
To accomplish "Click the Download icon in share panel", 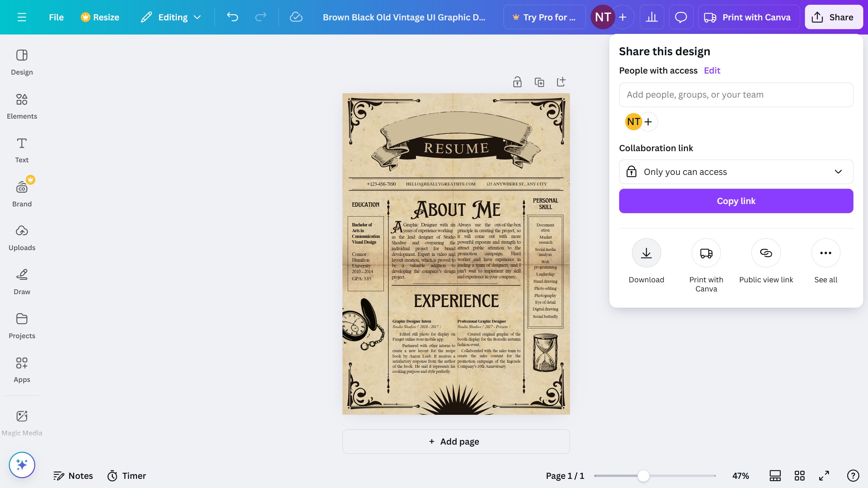I will 646,253.
